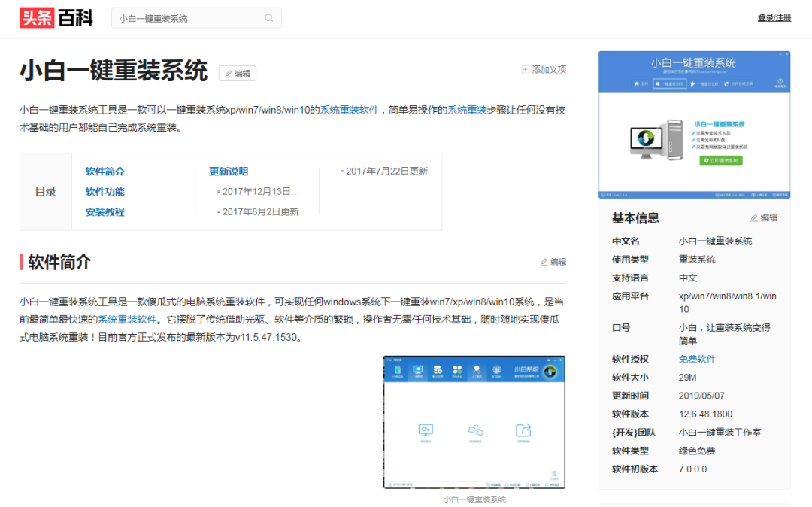The image size is (812, 507).
Task: Select the 软件类型 value 绿色免费
Action: (x=697, y=451)
